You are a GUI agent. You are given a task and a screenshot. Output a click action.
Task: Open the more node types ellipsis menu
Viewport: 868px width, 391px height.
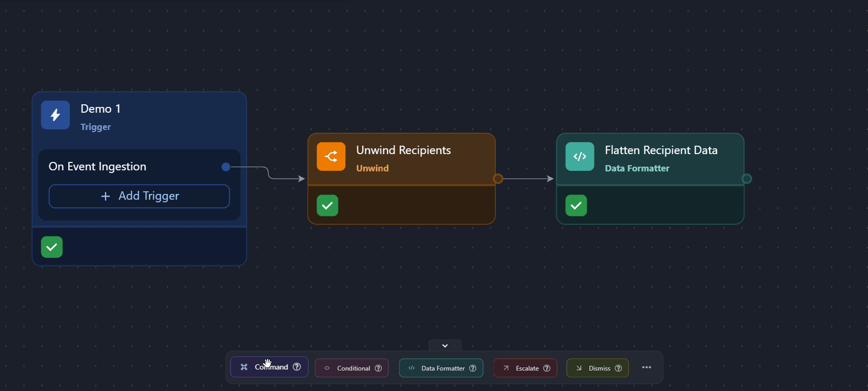(x=647, y=367)
